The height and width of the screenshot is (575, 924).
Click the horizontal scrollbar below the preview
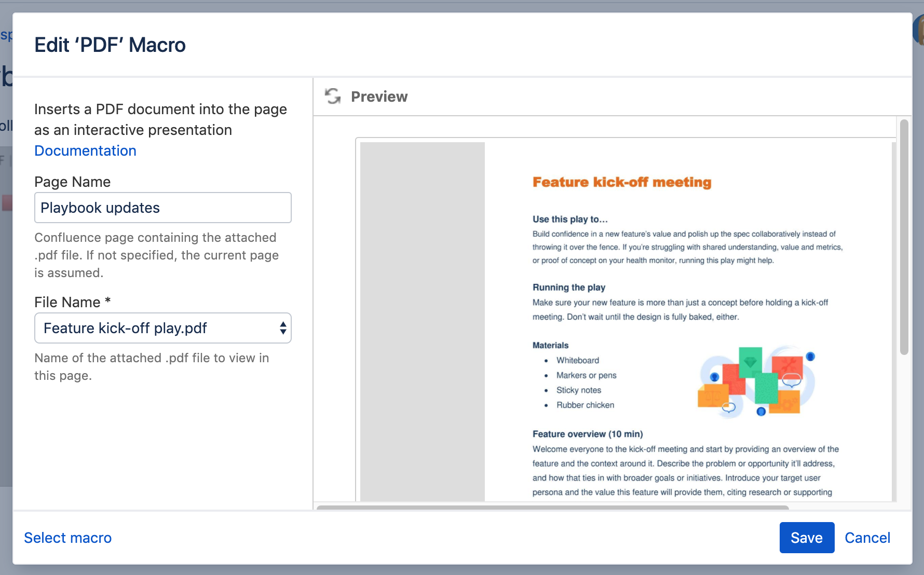click(x=552, y=507)
